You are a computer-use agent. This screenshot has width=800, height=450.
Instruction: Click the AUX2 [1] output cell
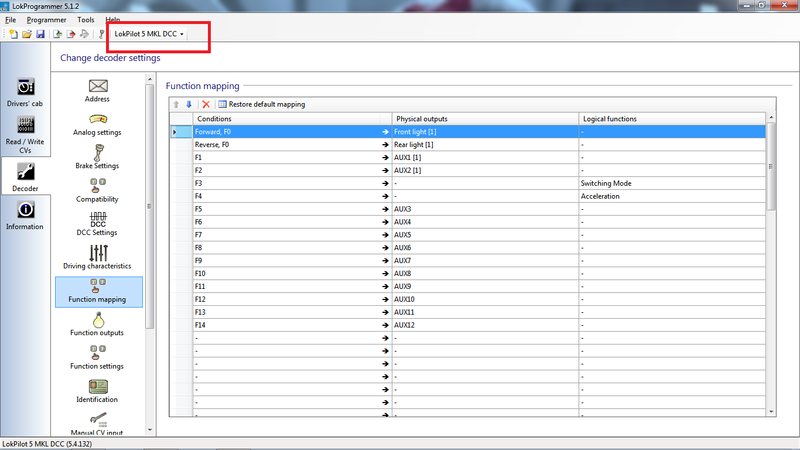(x=485, y=170)
